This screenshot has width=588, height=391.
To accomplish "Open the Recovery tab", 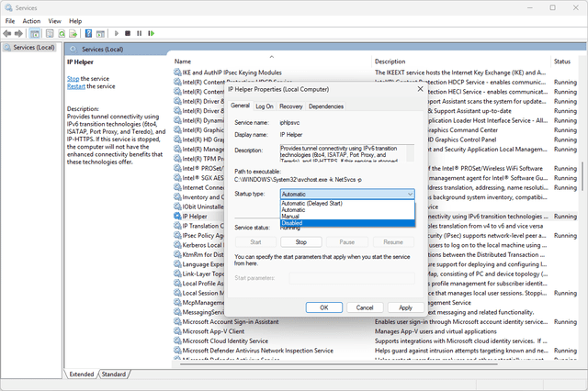I will 290,106.
